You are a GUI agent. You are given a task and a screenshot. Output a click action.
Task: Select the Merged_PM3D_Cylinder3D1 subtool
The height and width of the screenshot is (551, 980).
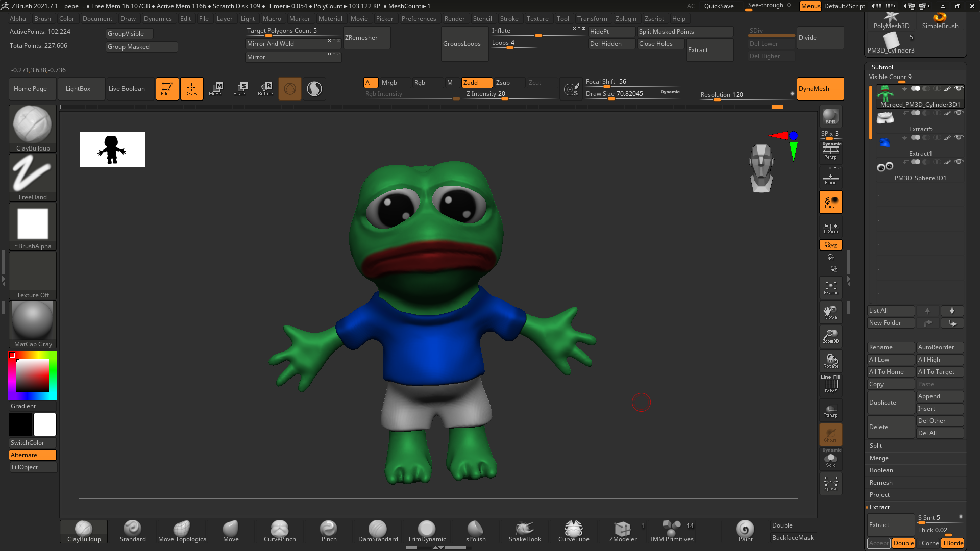pyautogui.click(x=920, y=97)
